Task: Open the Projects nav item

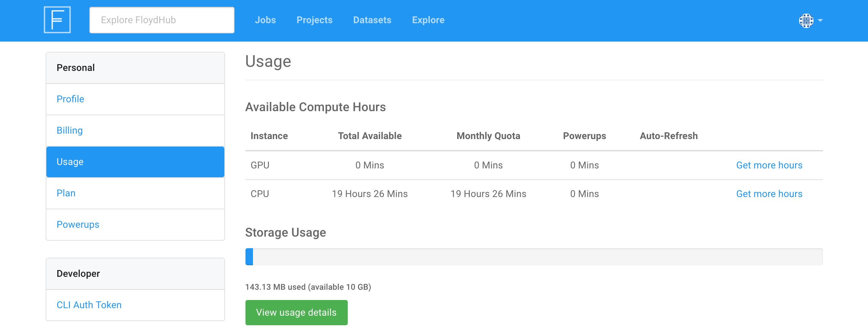Action: coord(314,20)
